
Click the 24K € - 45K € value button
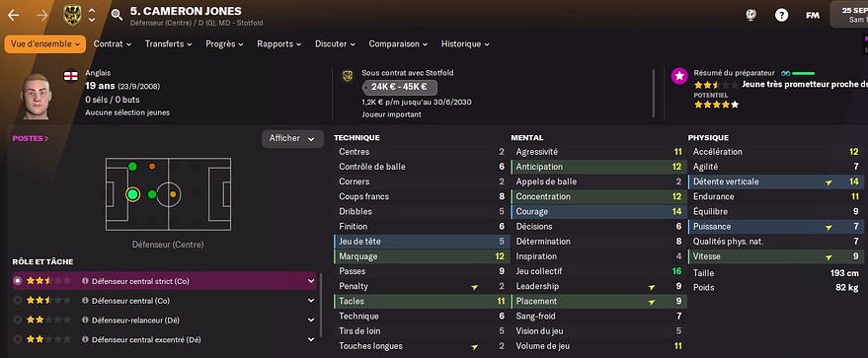tap(399, 88)
